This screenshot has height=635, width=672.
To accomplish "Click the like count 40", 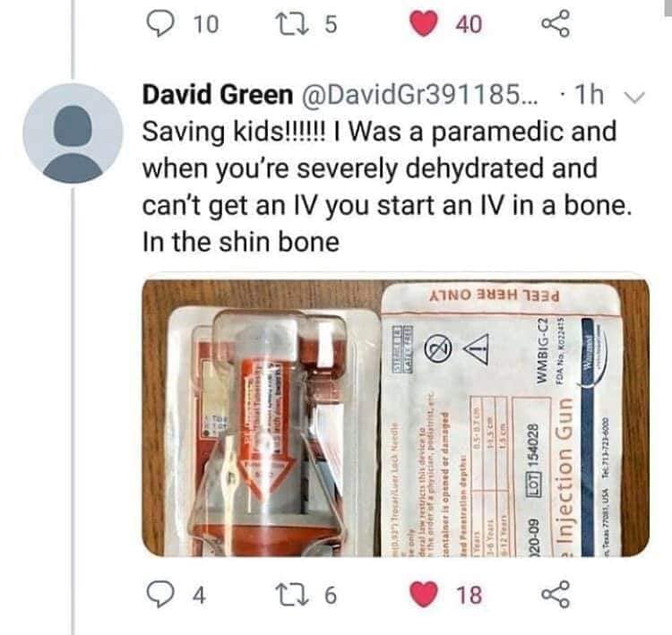I will 469,24.
